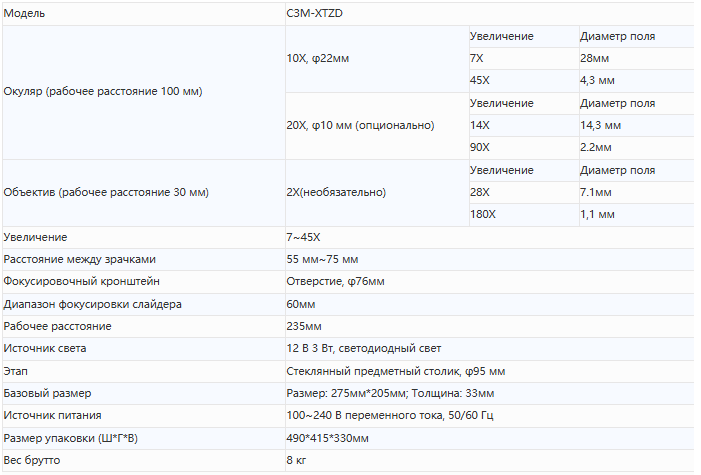Select the 7~45X magnification value
Image resolution: width=701 pixels, height=475 pixels.
pyautogui.click(x=303, y=237)
